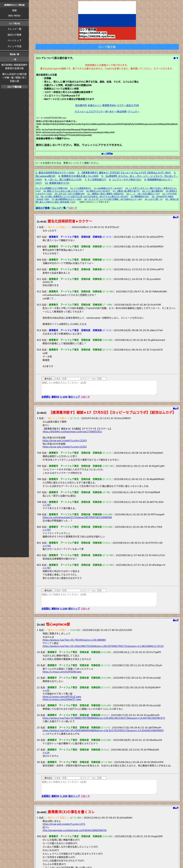
Task: Focus 名前 field in 恒心wplace部 thread form
Action: (68, 778)
